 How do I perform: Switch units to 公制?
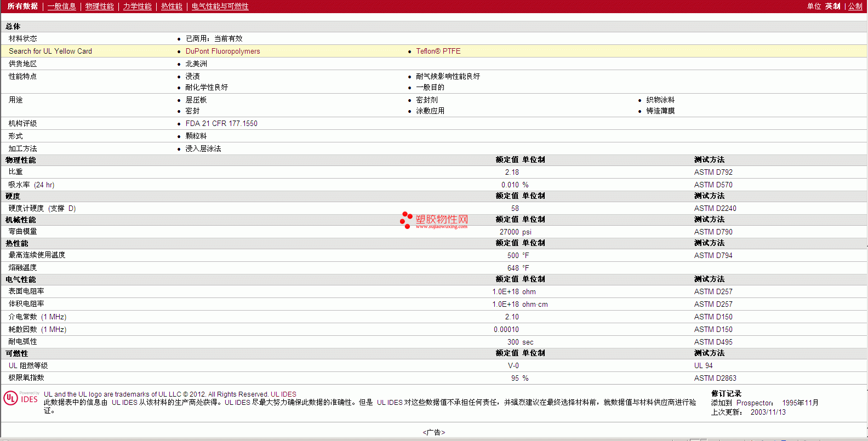(x=855, y=6)
